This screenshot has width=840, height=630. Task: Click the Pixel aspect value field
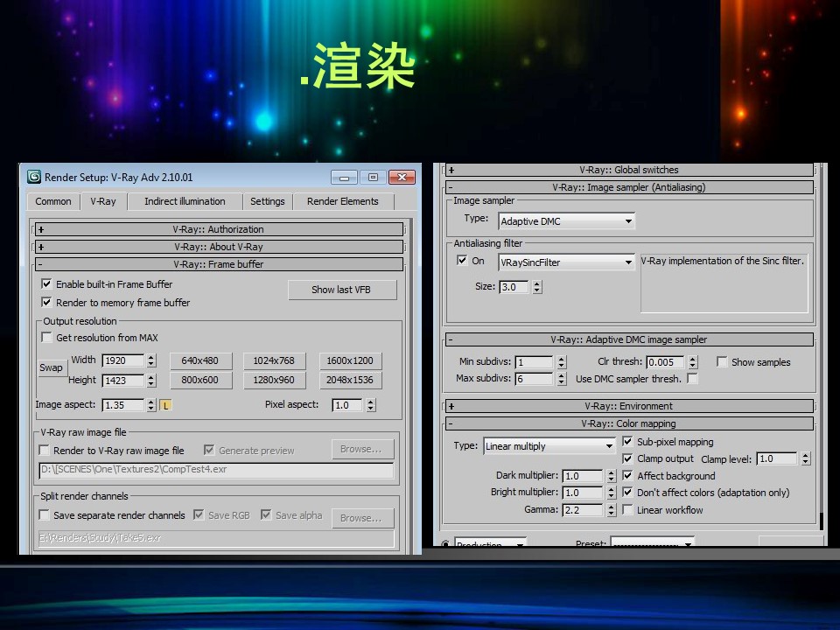click(x=347, y=405)
